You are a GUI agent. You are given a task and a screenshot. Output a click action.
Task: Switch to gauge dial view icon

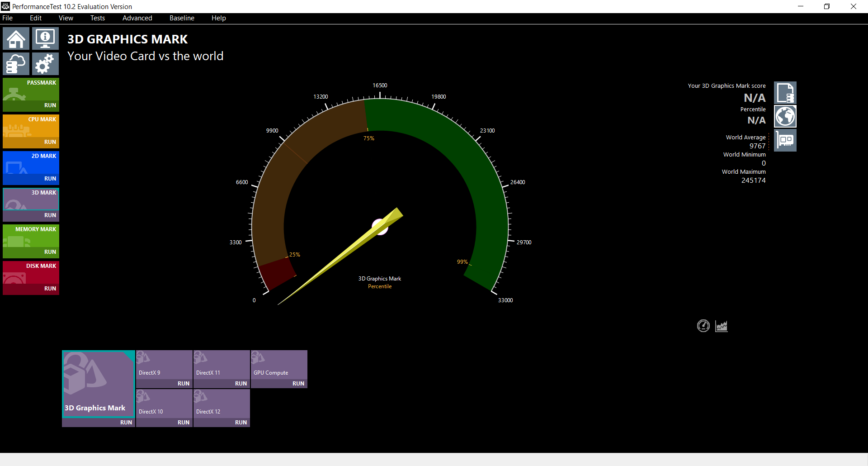click(x=703, y=326)
